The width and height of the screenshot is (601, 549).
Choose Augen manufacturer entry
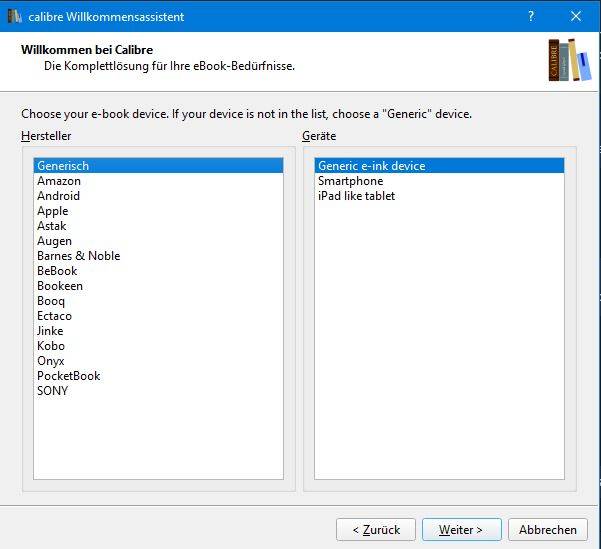158,241
